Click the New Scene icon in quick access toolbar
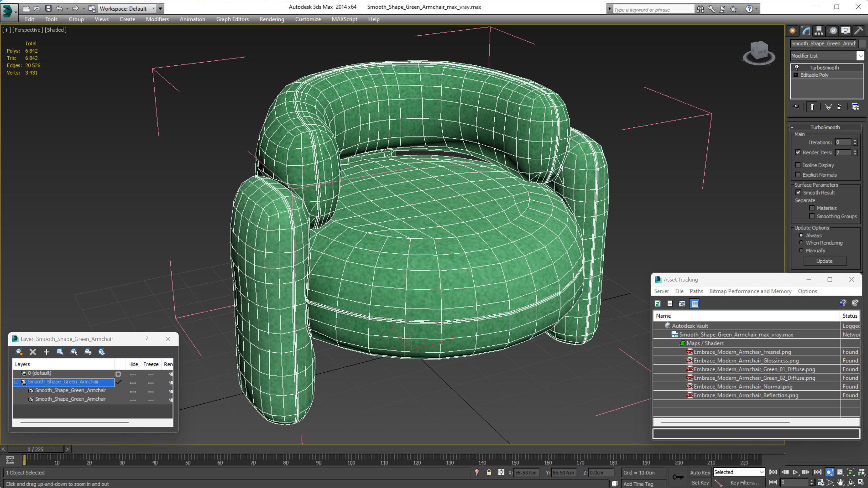The height and width of the screenshot is (488, 868). (x=26, y=9)
